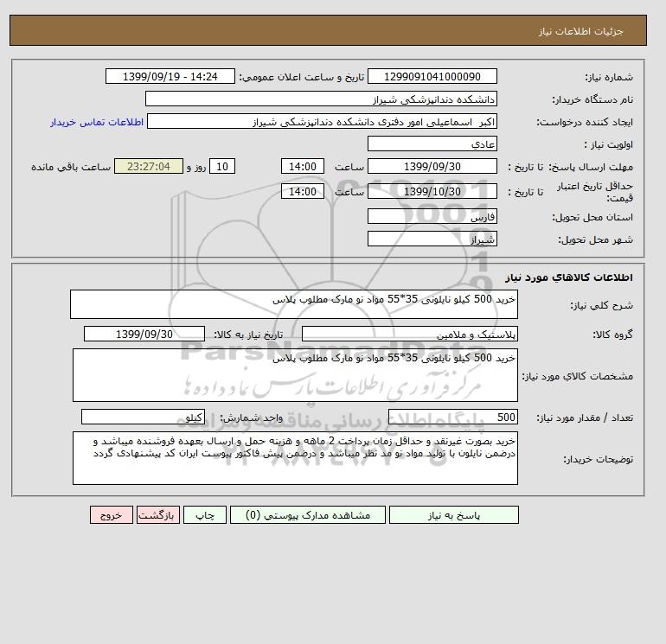This screenshot has width=666, height=644.
Task: Click the goods group field پلاستیک و ملامین
Action: (409, 334)
